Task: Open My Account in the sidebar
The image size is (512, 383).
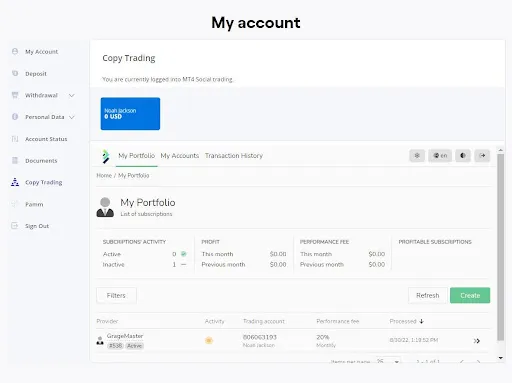Action: [41, 52]
